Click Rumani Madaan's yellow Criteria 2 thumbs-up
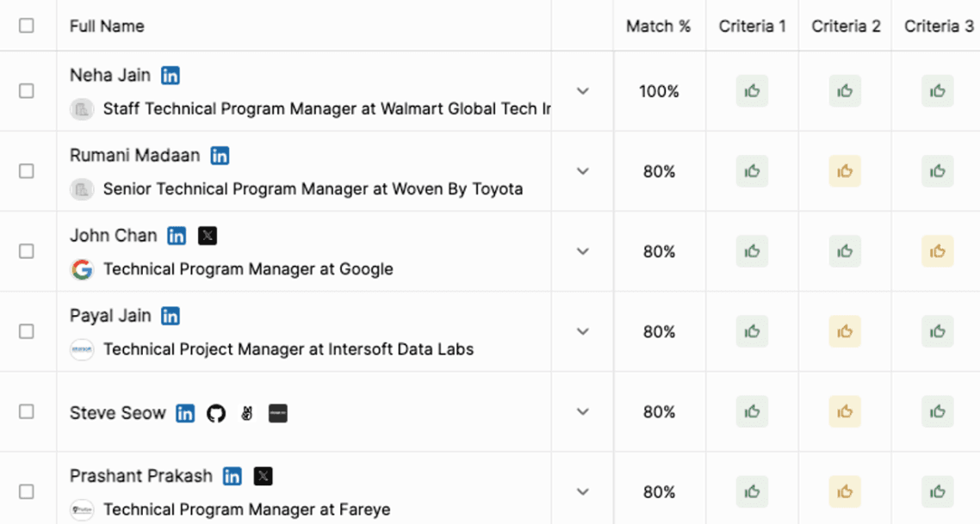980x524 pixels. (x=845, y=171)
